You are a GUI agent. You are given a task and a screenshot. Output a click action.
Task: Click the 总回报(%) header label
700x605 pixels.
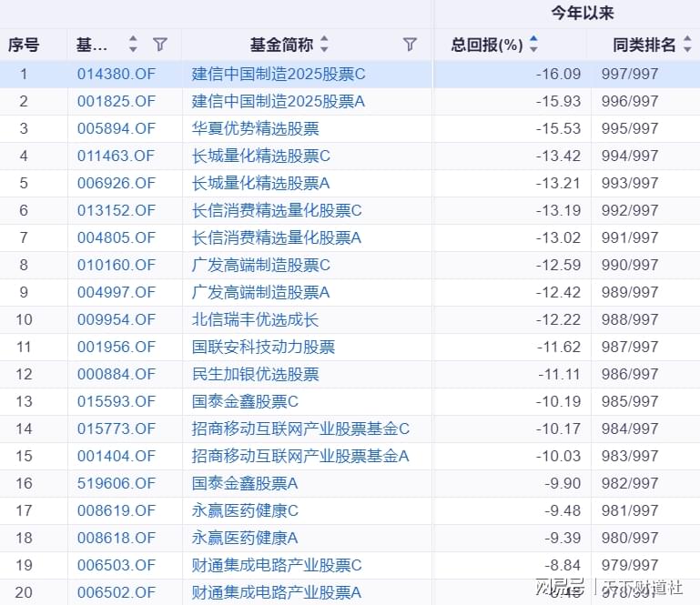(x=487, y=45)
